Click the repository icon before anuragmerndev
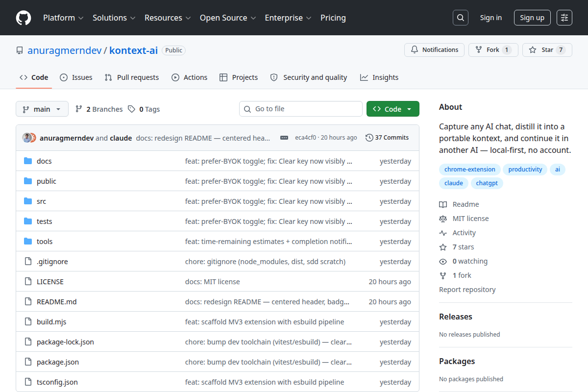Viewport: 588px width, 392px height. 20,50
